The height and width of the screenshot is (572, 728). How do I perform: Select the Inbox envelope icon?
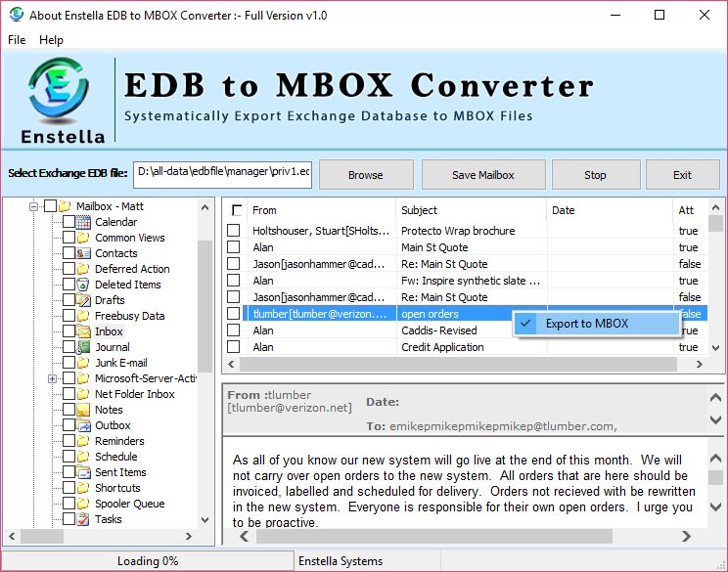coord(83,331)
